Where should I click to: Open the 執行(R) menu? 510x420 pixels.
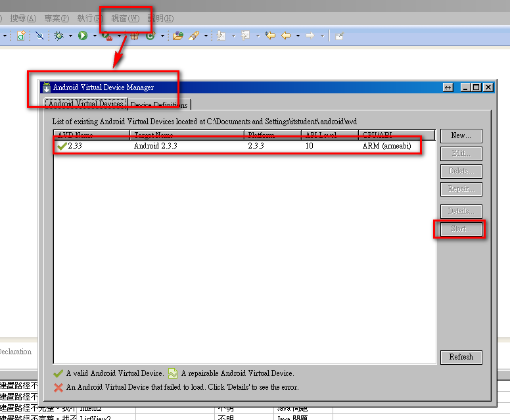[90, 18]
